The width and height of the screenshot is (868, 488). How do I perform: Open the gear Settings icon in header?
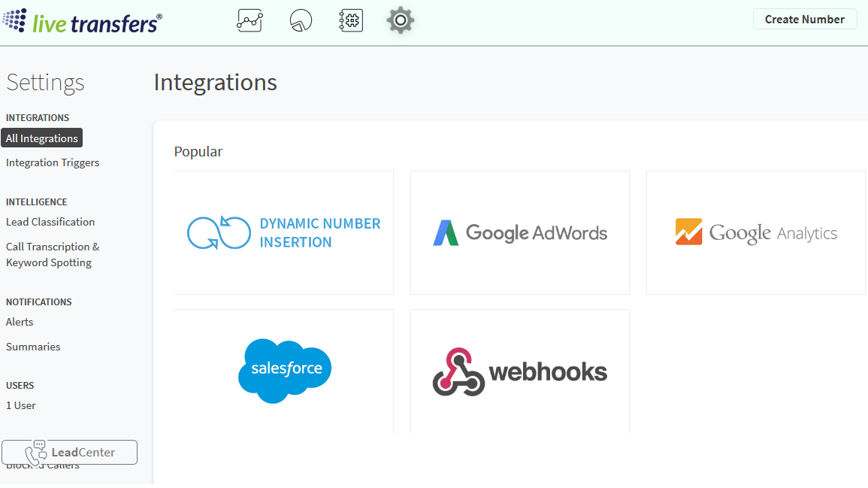[x=401, y=20]
